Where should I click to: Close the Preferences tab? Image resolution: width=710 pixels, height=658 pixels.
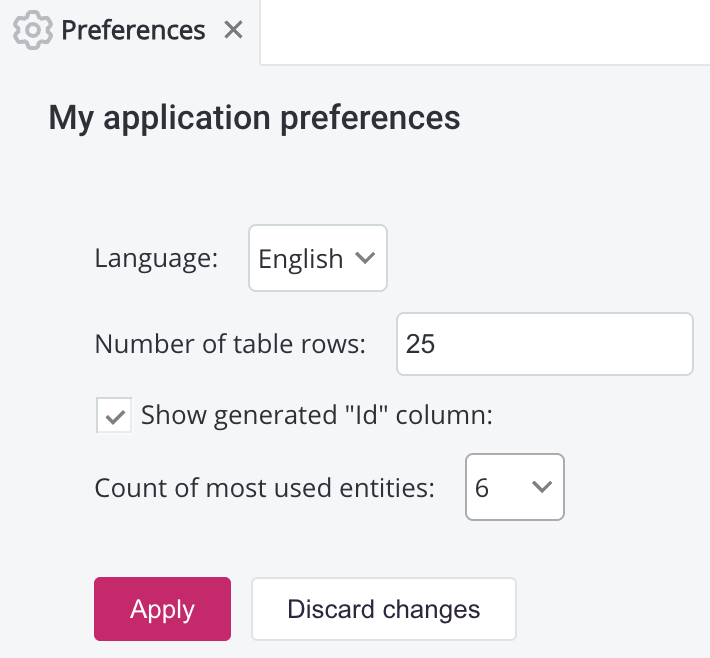coord(233,31)
